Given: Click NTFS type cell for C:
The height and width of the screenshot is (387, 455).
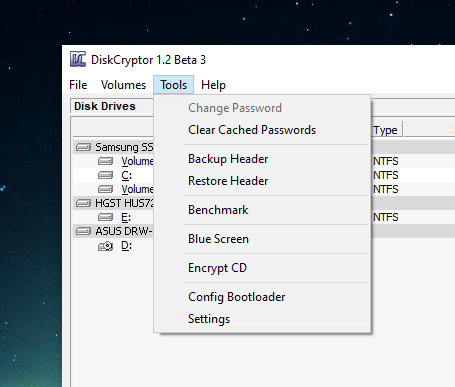Looking at the screenshot, I should pyautogui.click(x=386, y=175).
